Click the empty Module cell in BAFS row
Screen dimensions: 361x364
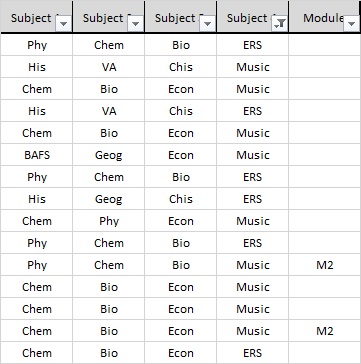point(325,155)
